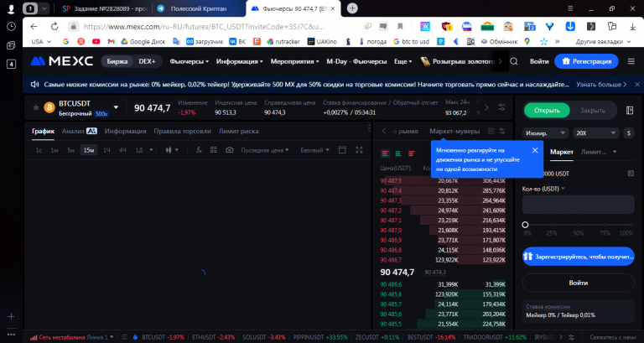Viewport: 644px width, 343px height.
Task: Open the futures guide book icon
Action: coord(630,110)
